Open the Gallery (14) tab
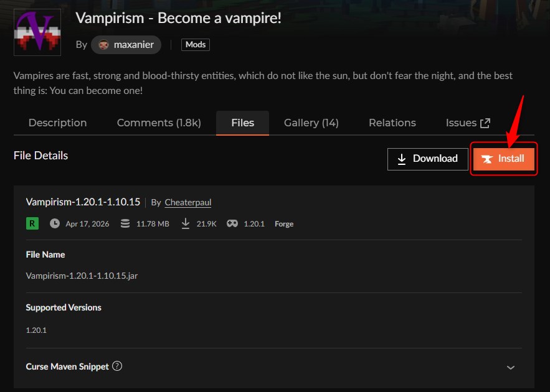Screen dimensions: 550x392 pos(311,123)
